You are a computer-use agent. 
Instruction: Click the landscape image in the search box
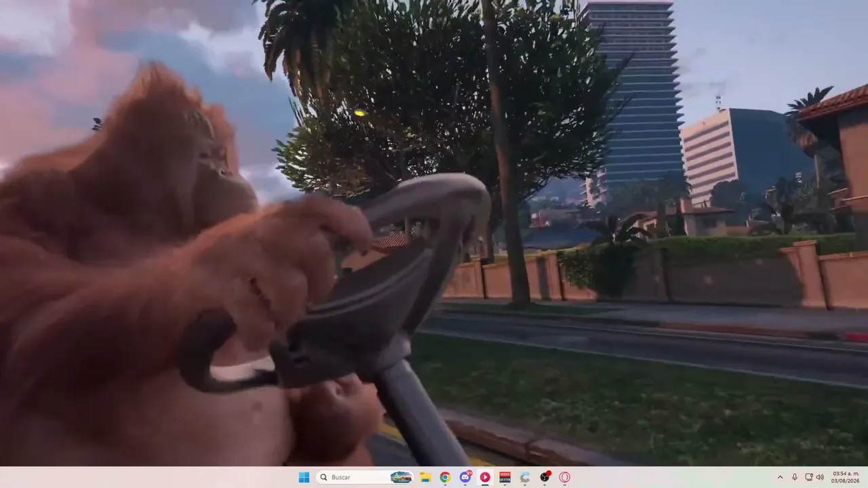401,477
